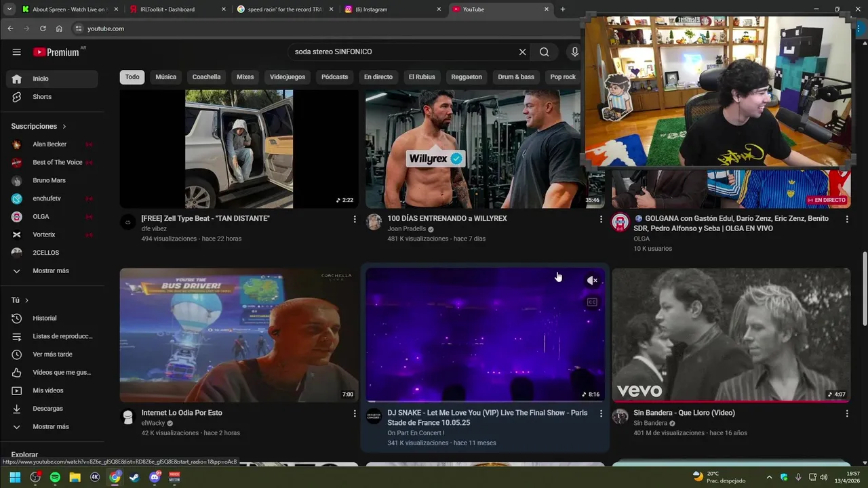Image resolution: width=868 pixels, height=488 pixels.
Task: Open options menu for GOLGANA live video
Action: [846, 219]
